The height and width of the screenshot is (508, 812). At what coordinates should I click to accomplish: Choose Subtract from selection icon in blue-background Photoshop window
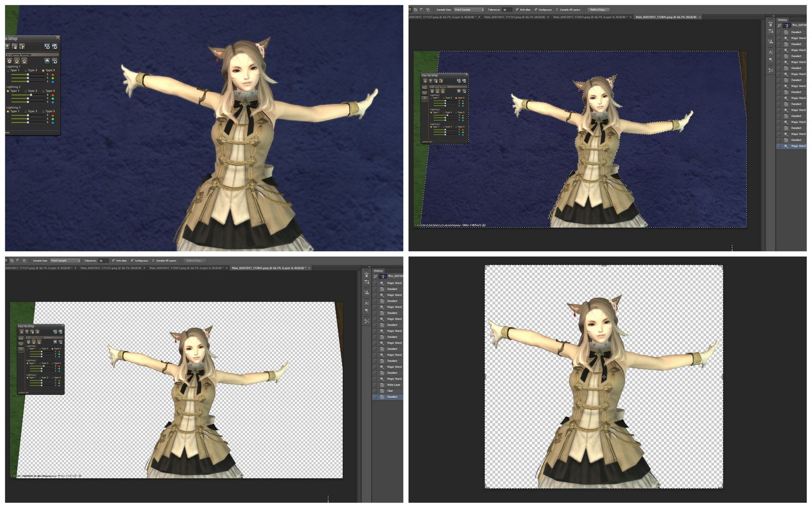point(421,10)
